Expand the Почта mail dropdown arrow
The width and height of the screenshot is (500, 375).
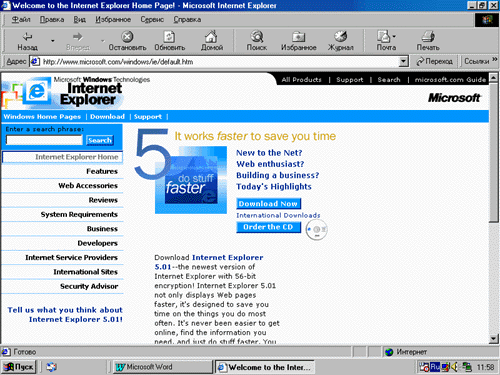(394, 36)
